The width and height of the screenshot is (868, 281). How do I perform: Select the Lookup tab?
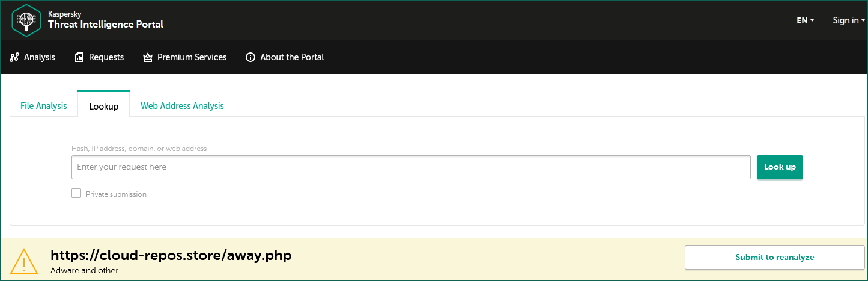[x=104, y=107]
